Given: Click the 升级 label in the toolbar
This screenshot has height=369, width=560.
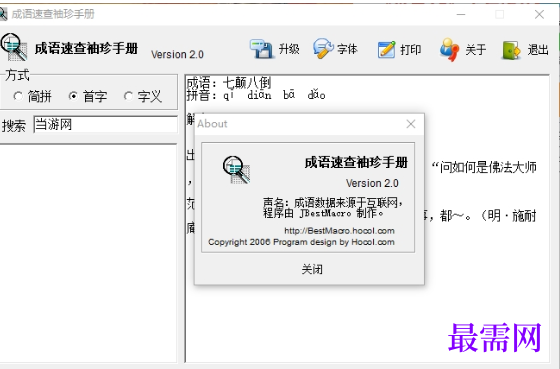Looking at the screenshot, I should point(289,49).
